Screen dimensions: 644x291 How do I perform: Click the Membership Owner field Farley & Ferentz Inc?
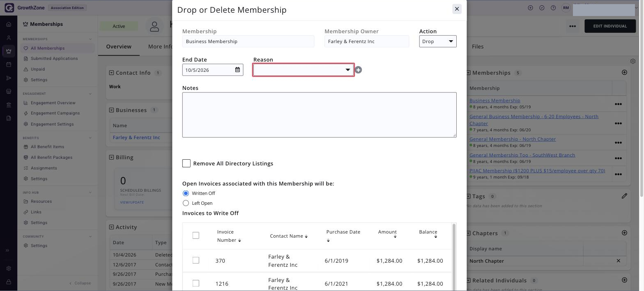pyautogui.click(x=367, y=41)
